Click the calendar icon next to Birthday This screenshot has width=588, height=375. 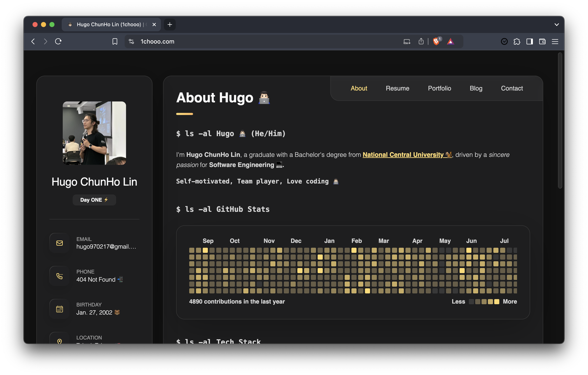tap(59, 308)
